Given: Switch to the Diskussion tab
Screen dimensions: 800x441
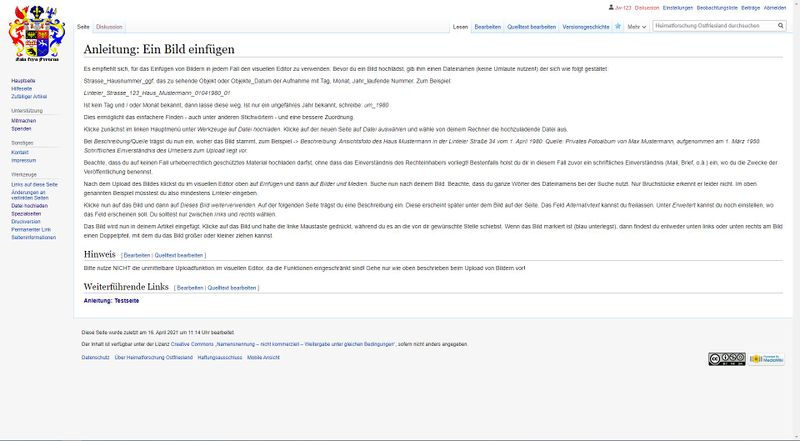Looking at the screenshot, I should [110, 26].
